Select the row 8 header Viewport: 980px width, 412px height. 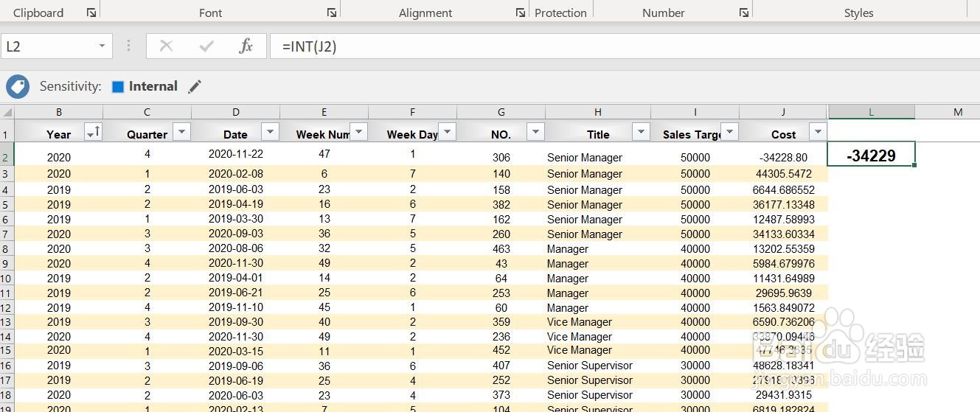7,249
